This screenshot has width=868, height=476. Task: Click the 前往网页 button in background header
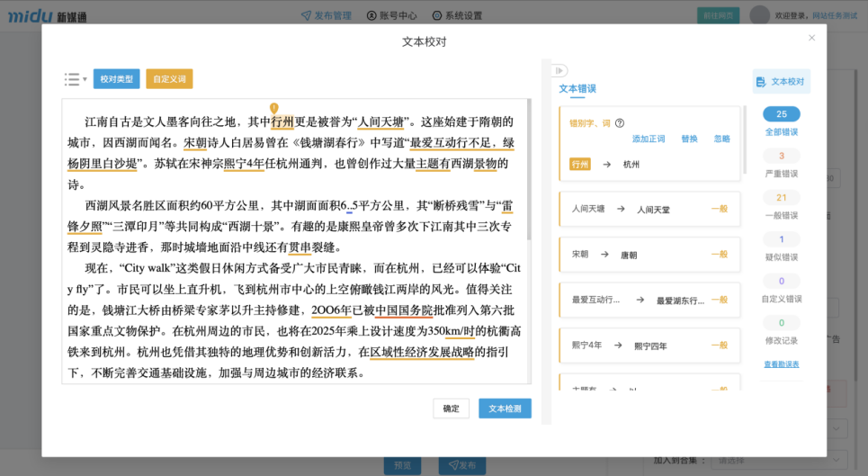tap(718, 15)
